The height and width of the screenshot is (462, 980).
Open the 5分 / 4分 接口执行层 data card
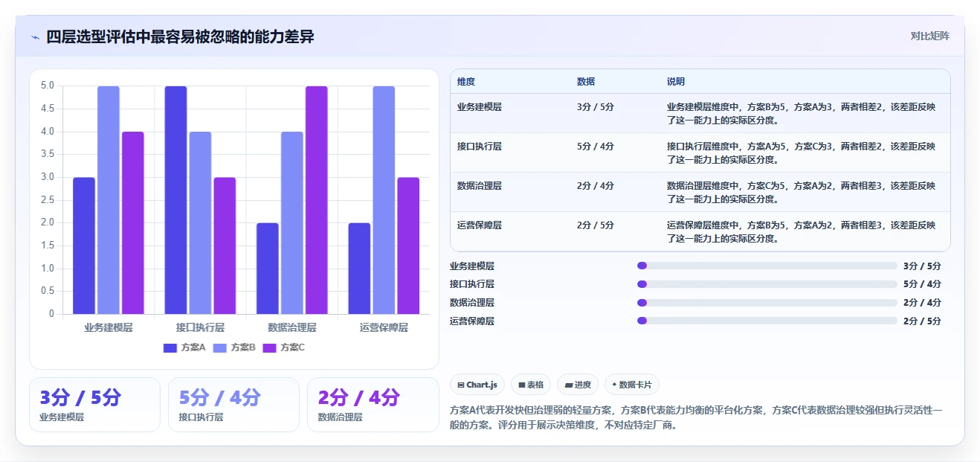[233, 405]
